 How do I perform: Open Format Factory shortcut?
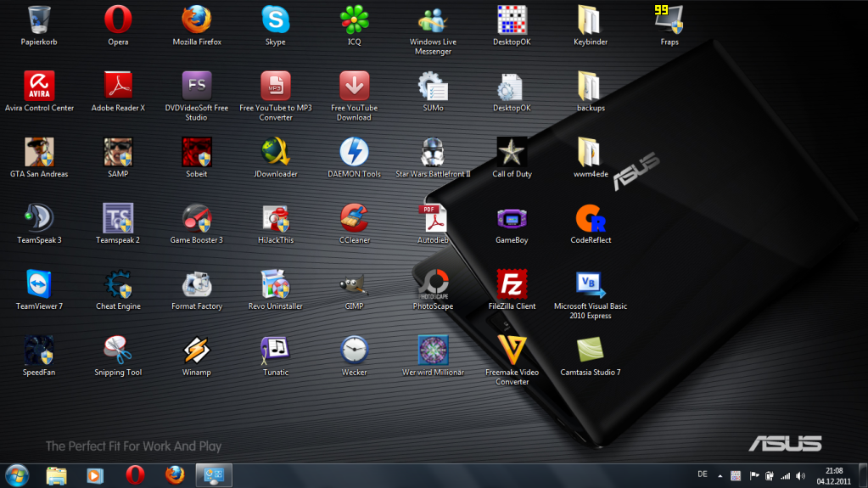tap(197, 289)
